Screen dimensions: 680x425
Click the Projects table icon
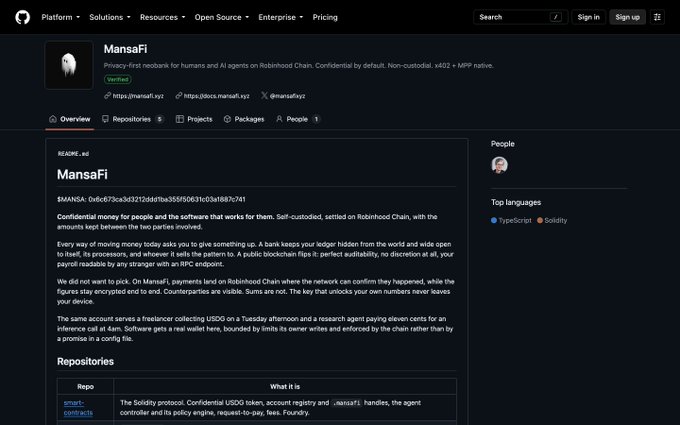click(x=180, y=119)
